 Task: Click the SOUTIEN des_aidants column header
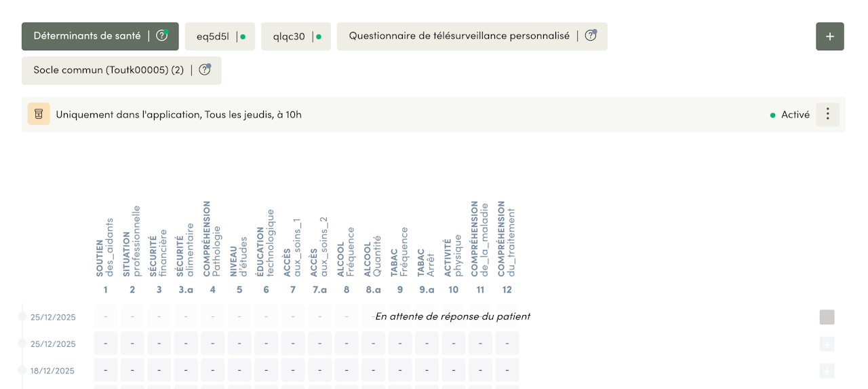[x=105, y=248]
